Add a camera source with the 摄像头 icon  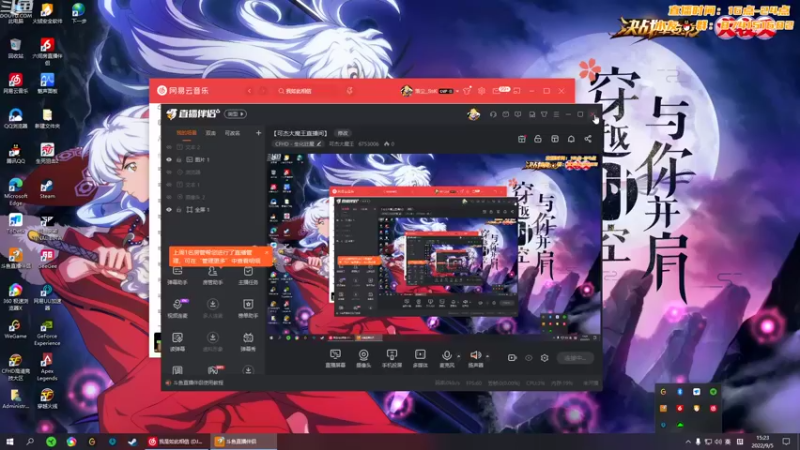363,355
